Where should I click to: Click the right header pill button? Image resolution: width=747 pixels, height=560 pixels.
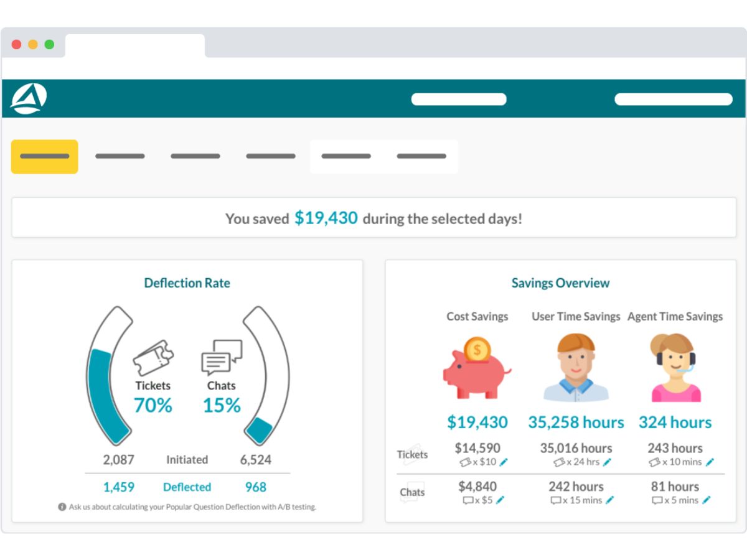[674, 99]
